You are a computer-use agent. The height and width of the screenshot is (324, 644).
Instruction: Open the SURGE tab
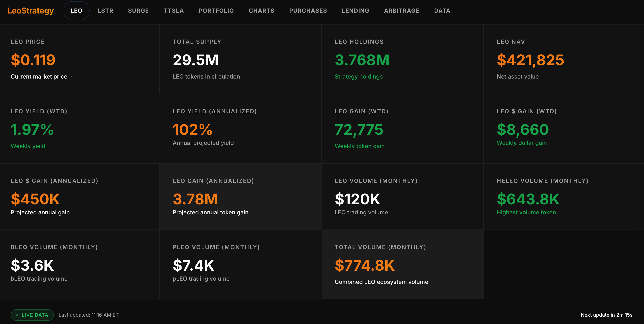138,11
